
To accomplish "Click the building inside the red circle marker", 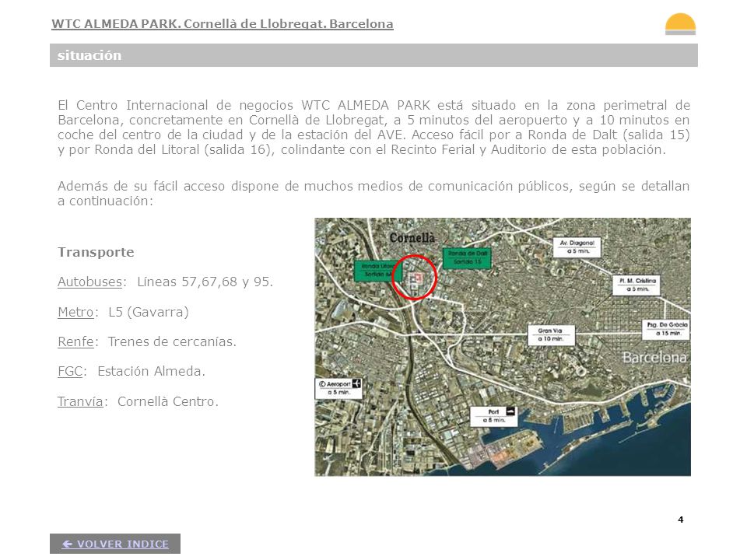I will click(416, 278).
